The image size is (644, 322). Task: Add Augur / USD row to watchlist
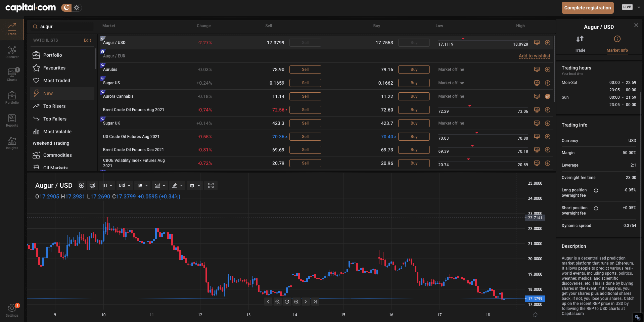548,43
